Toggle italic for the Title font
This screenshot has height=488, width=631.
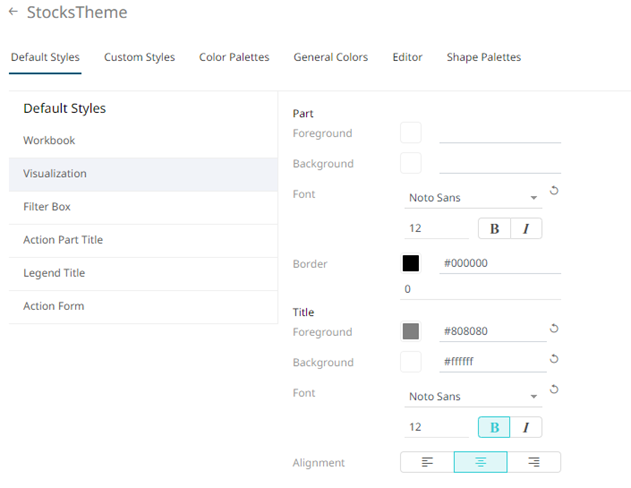pos(526,428)
